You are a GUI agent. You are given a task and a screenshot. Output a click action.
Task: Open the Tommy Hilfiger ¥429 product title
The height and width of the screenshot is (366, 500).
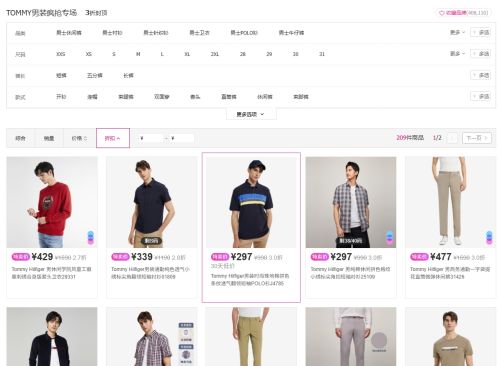[x=52, y=273]
